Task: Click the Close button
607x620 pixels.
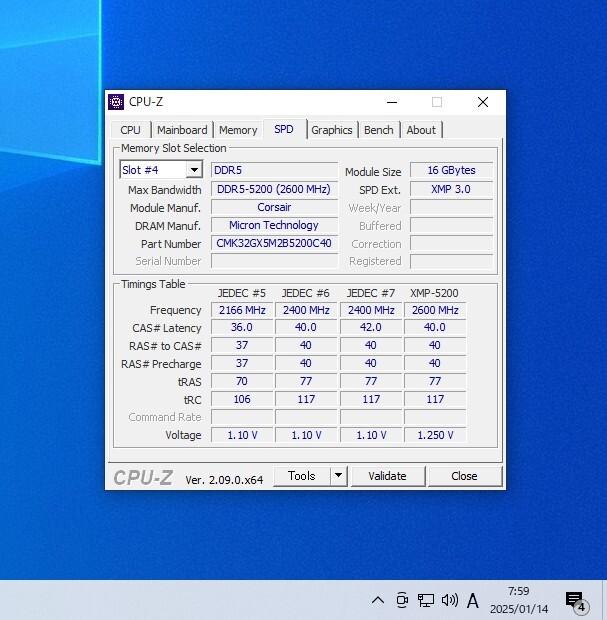Action: pyautogui.click(x=464, y=476)
